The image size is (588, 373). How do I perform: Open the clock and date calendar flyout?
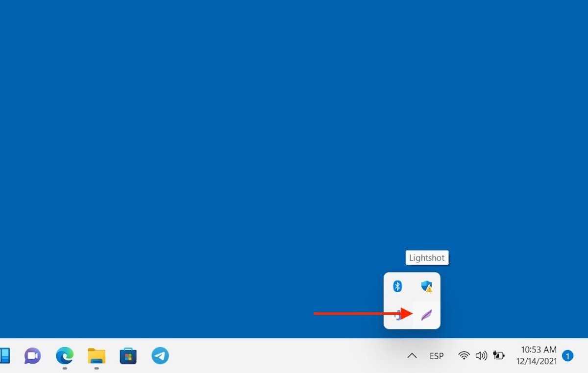pos(538,356)
